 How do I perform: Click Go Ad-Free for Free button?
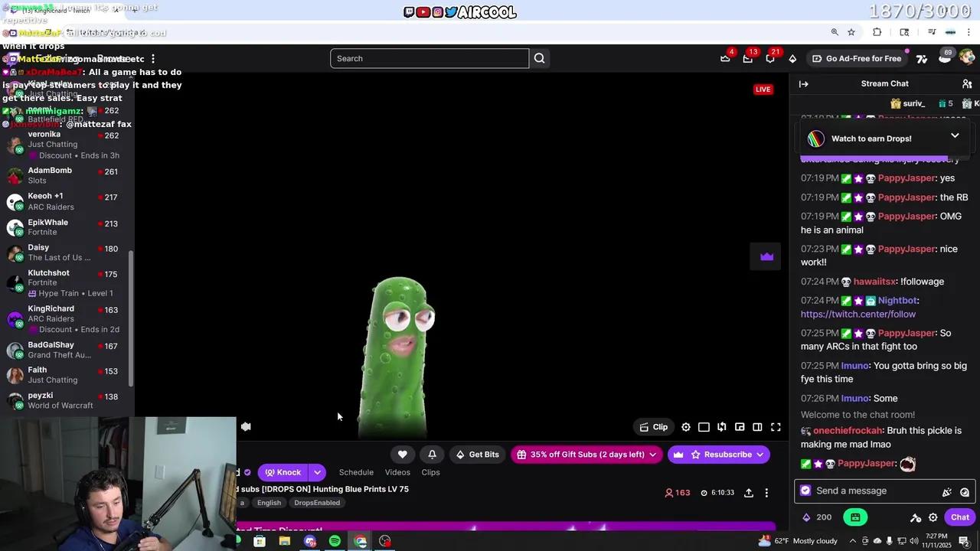click(x=857, y=58)
